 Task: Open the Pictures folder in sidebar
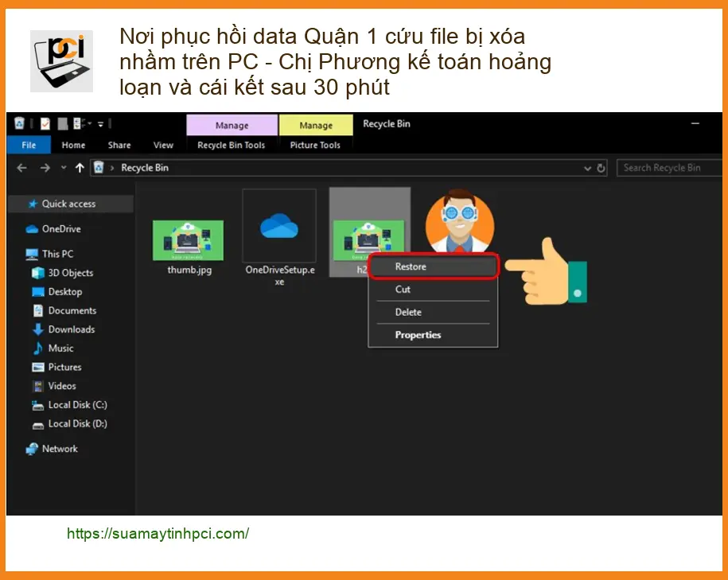[x=64, y=367]
